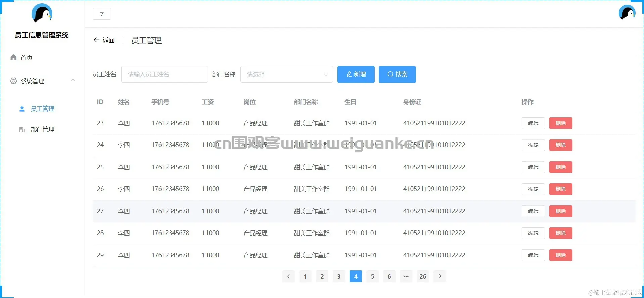Delete employee row with ID 25
644x298 pixels.
tap(561, 167)
